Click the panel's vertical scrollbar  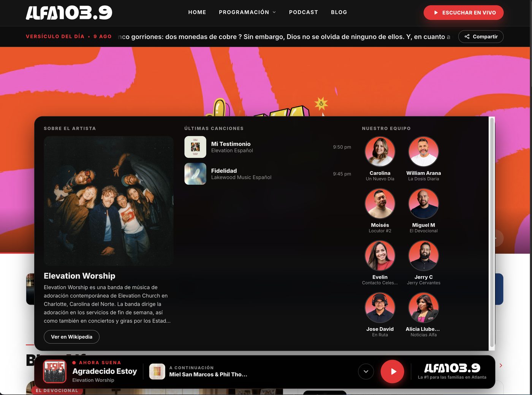[492, 233]
